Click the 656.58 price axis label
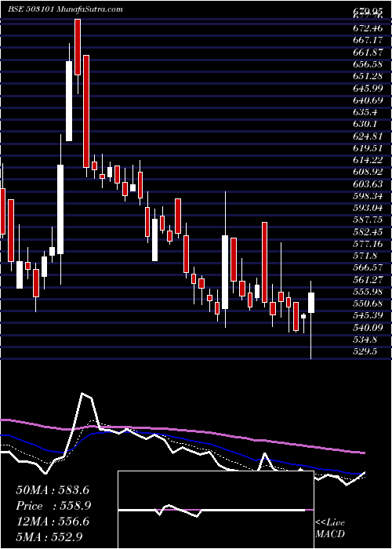The image size is (392, 549). tap(368, 63)
